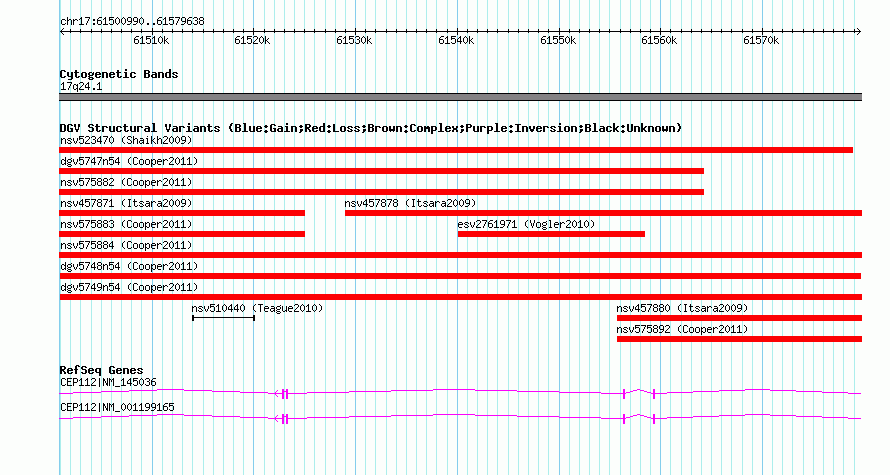890x475 pixels.
Task: Open nsv457871 (Itsara2009) variant label
Action: 126,203
